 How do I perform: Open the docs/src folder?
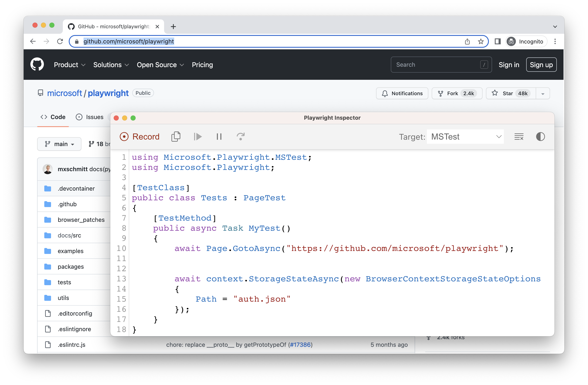point(69,235)
